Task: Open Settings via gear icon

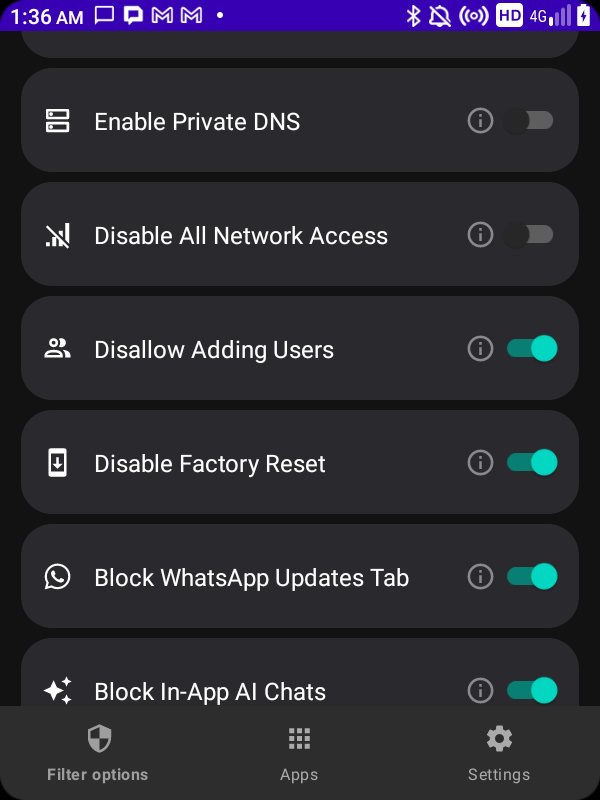Action: (499, 738)
